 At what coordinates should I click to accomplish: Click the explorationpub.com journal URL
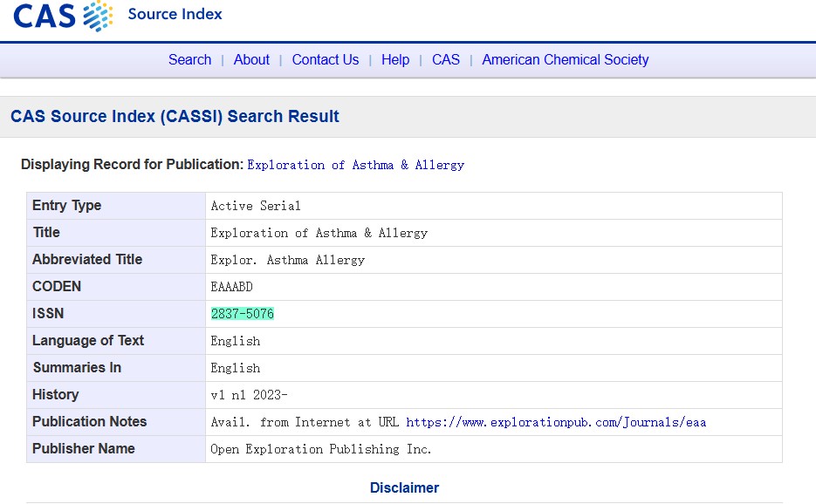click(556, 422)
